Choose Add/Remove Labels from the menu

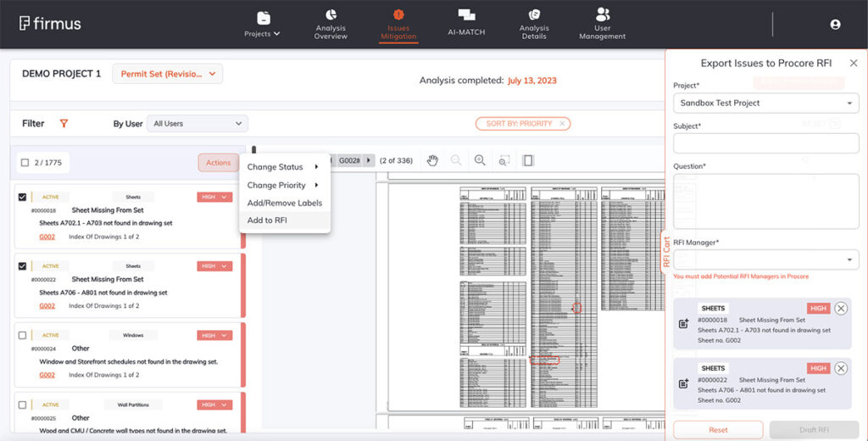[285, 203]
